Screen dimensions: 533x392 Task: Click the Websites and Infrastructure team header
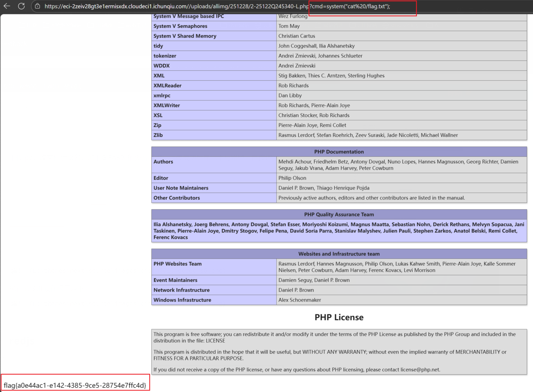(339, 254)
